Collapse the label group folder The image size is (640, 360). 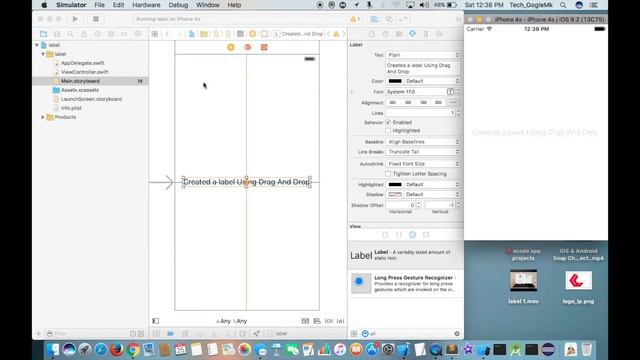click(x=43, y=54)
